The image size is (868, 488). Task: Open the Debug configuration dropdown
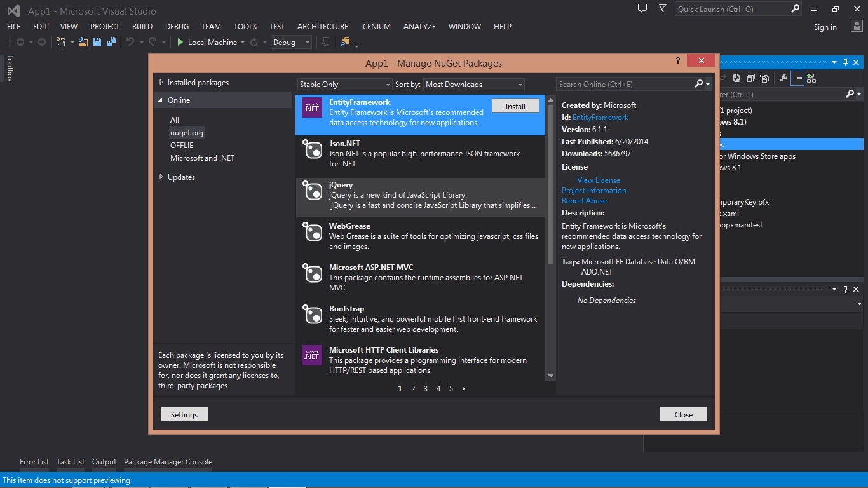click(292, 42)
